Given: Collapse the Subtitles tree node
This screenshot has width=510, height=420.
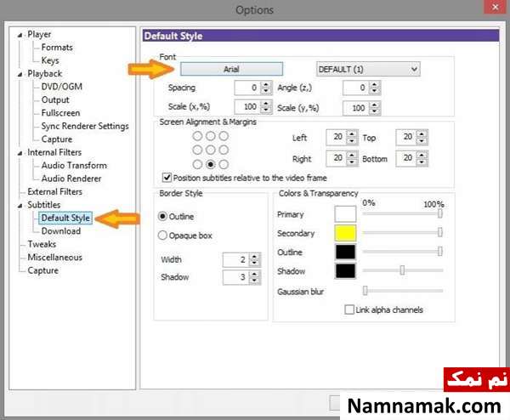Looking at the screenshot, I should pos(20,205).
